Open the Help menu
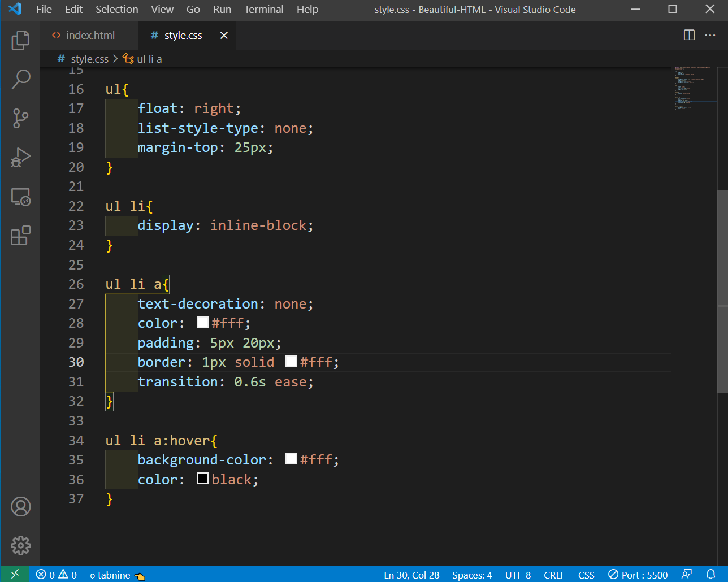The width and height of the screenshot is (728, 582). [307, 10]
